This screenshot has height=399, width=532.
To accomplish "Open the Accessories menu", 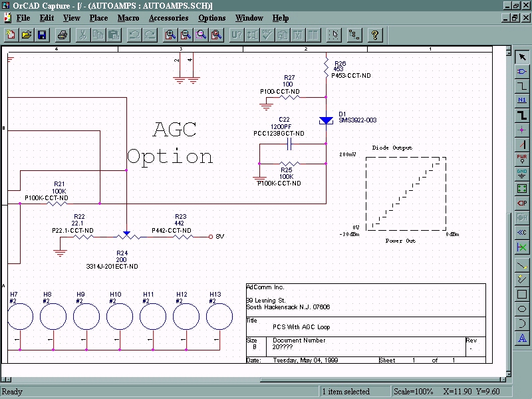I will [168, 18].
